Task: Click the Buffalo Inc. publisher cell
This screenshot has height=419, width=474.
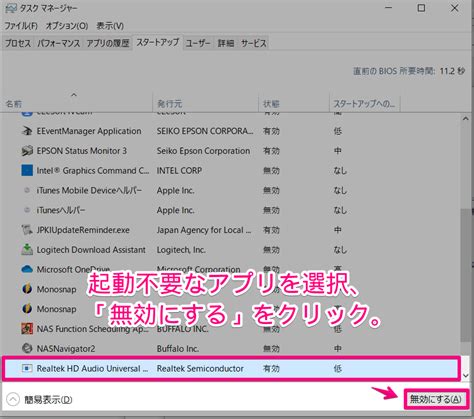Action: 178,349
